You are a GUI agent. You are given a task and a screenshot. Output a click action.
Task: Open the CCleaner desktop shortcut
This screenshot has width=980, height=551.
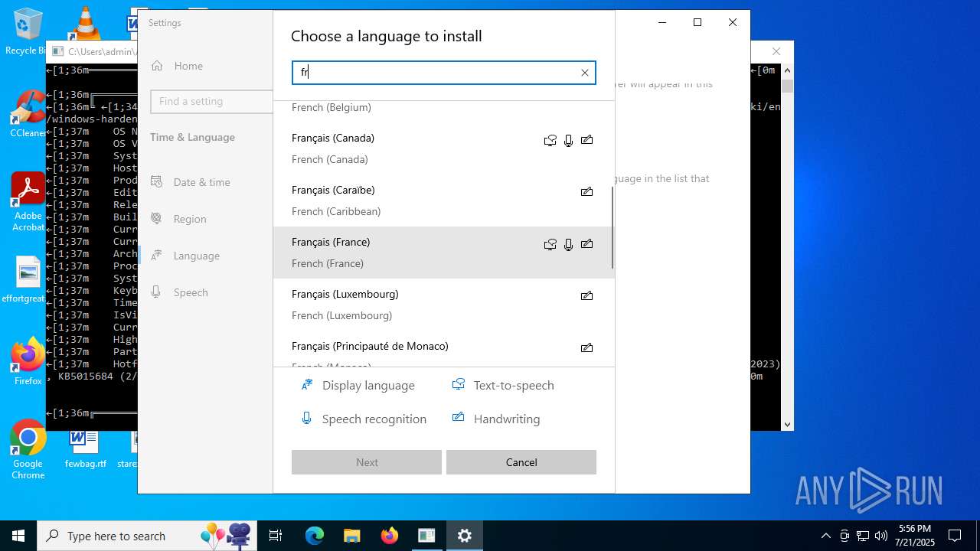coord(28,114)
